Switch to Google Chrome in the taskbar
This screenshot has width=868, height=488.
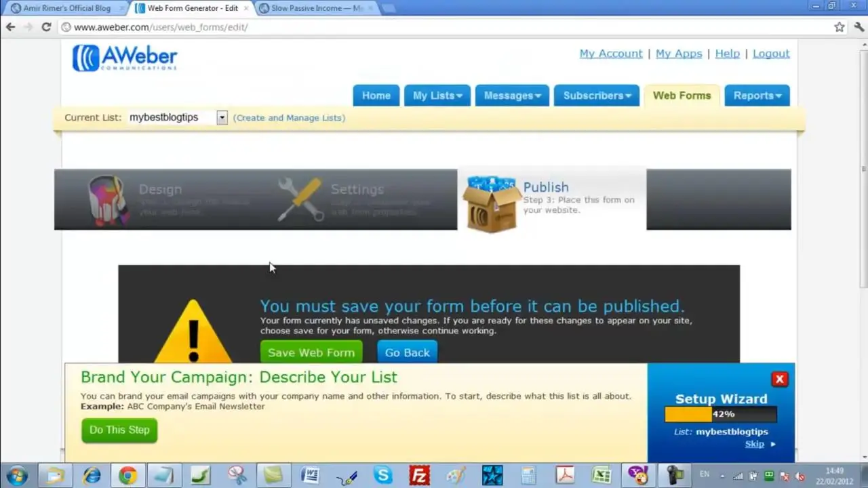pos(127,476)
